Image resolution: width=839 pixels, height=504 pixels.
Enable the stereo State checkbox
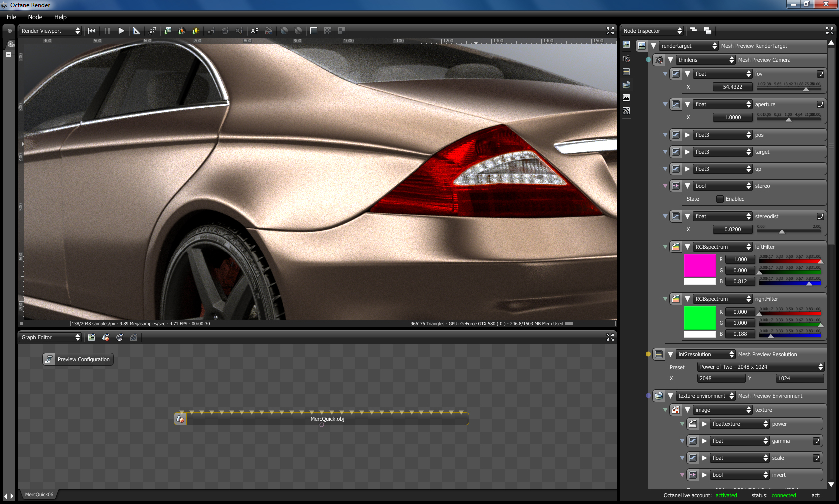click(x=720, y=199)
